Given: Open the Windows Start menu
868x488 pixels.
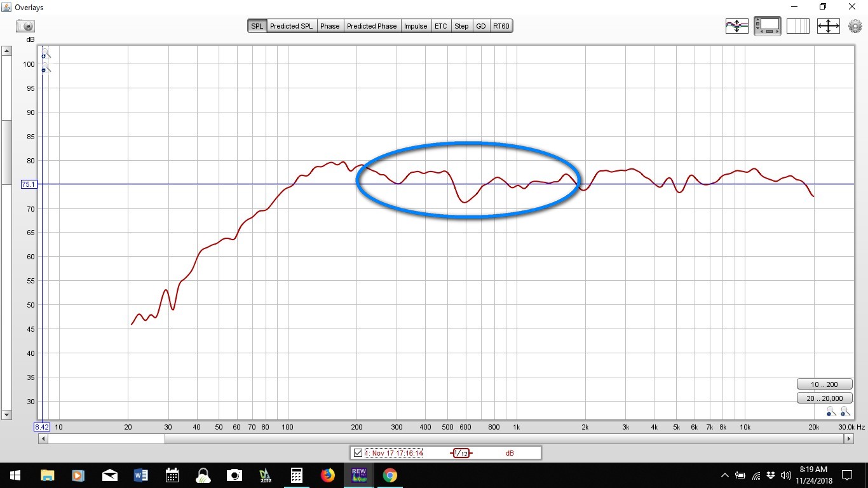Looking at the screenshot, I should [15, 475].
